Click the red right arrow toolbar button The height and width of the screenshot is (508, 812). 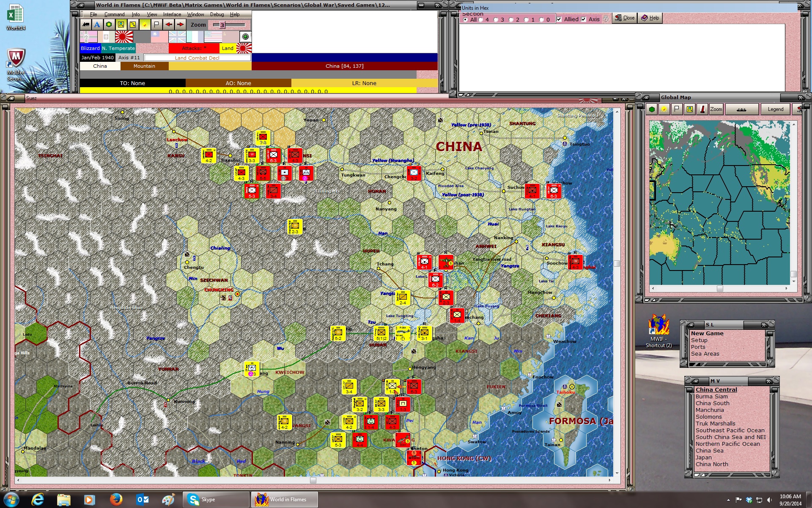180,25
